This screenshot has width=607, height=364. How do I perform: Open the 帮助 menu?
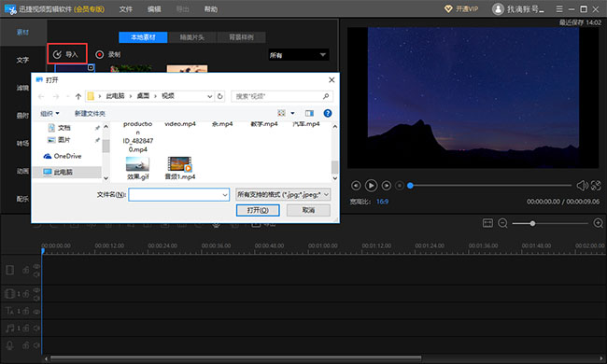211,9
